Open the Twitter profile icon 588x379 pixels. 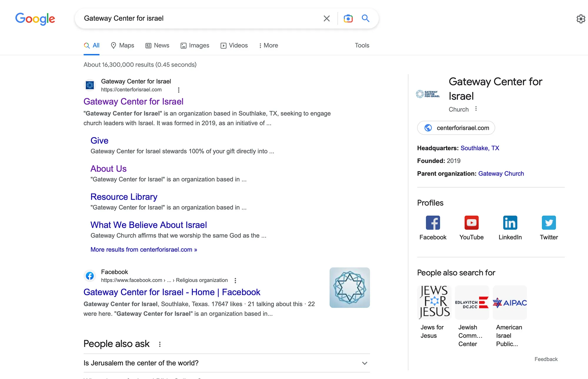click(x=549, y=223)
